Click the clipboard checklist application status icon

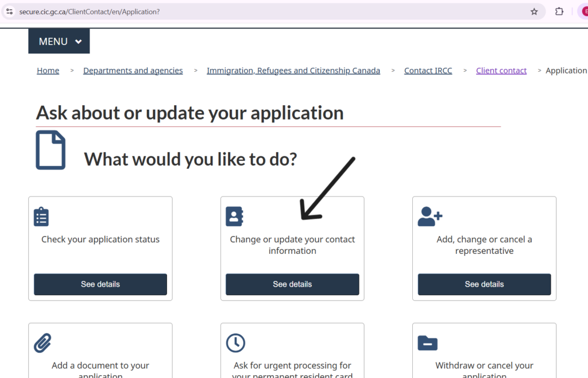(41, 217)
